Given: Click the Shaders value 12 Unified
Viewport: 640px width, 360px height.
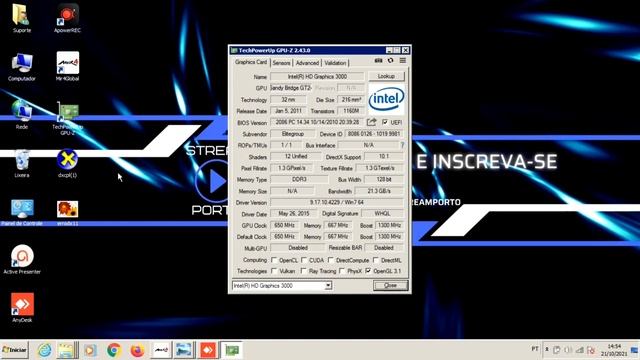Looking at the screenshot, I should (x=296, y=157).
